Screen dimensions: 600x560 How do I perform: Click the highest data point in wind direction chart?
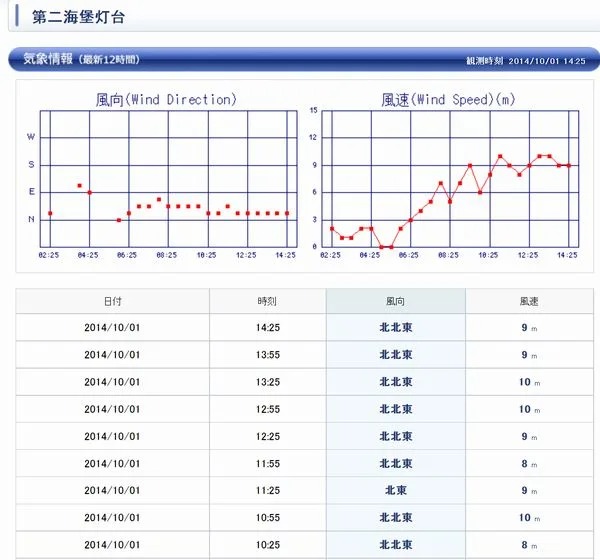pyautogui.click(x=79, y=186)
